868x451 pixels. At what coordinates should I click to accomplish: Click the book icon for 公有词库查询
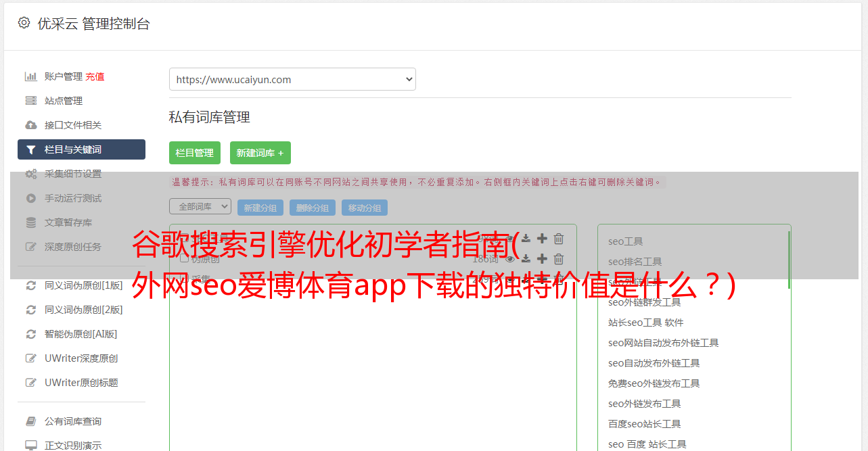(31, 421)
